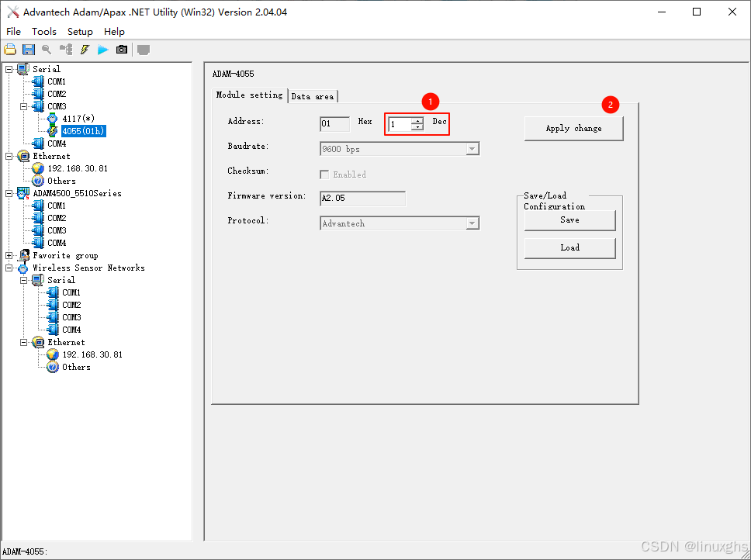Click the camera toolbar icon

[122, 50]
